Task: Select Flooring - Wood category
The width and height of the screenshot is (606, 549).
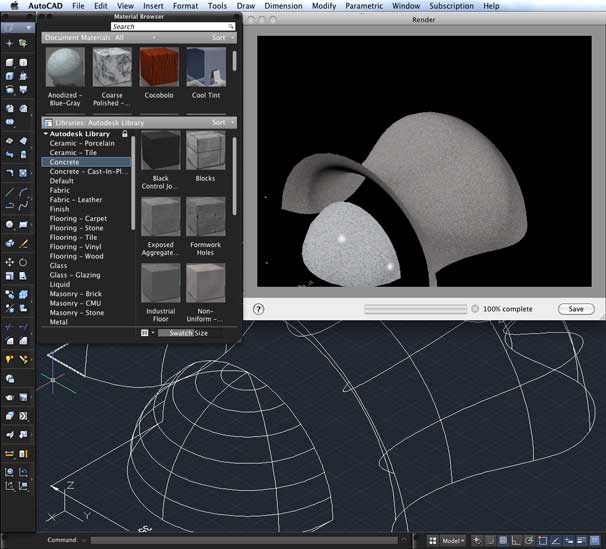Action: click(x=77, y=256)
